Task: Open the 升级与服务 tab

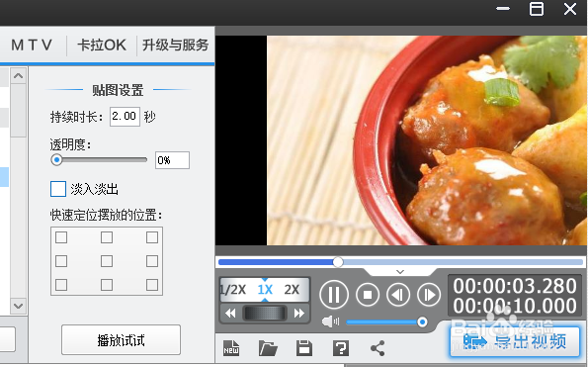Action: pyautogui.click(x=175, y=46)
